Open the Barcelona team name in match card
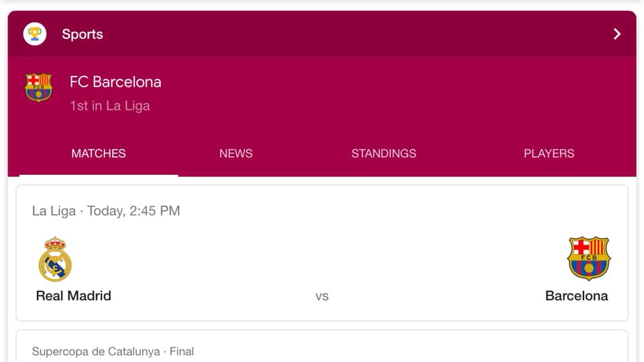Screen dimensions: 644x362 576,296
